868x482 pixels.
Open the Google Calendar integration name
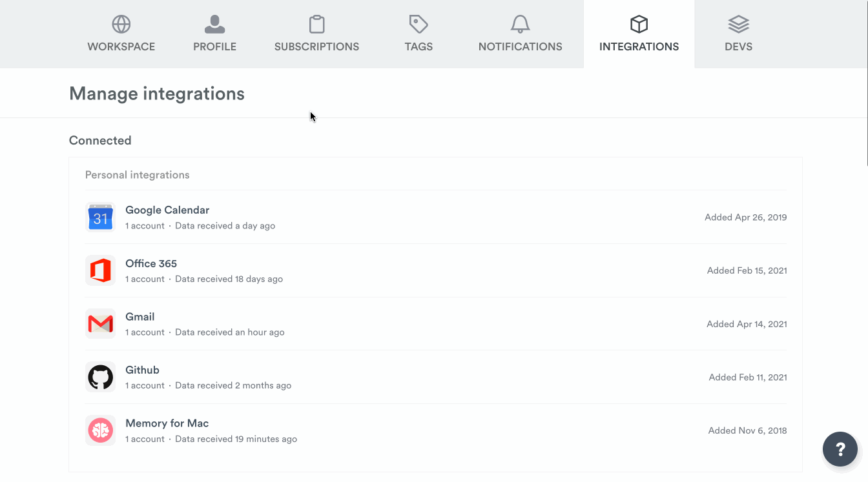tap(167, 210)
